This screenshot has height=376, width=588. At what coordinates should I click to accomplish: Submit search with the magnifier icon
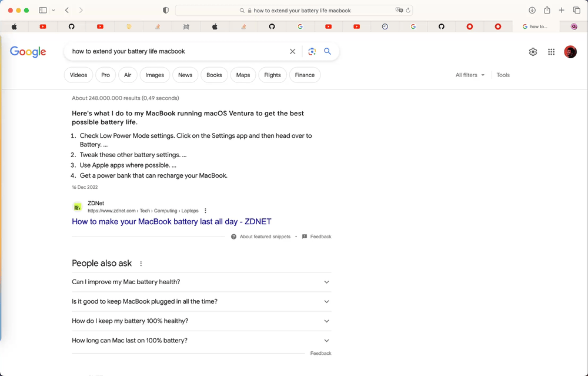click(x=328, y=51)
